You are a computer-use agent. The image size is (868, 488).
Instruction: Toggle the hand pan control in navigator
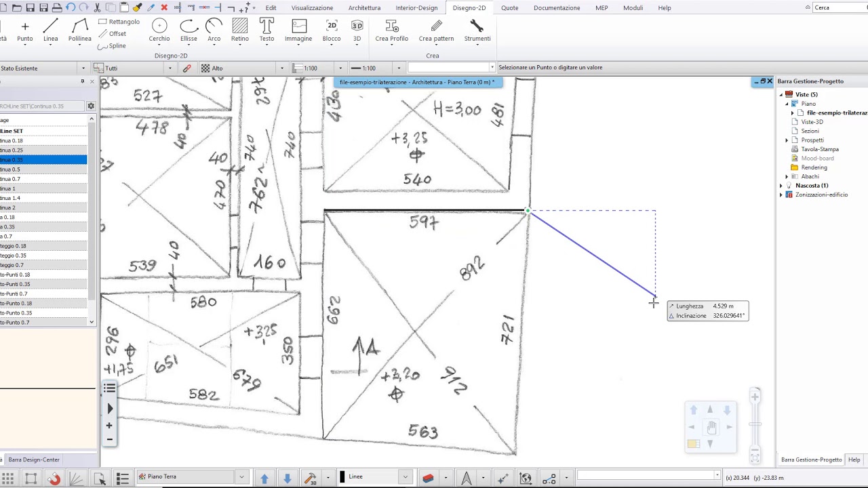tap(711, 427)
